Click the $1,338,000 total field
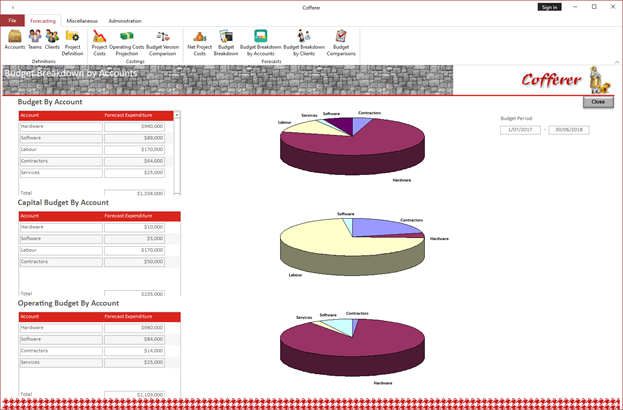Viewport: 623px width, 410px height. [134, 193]
